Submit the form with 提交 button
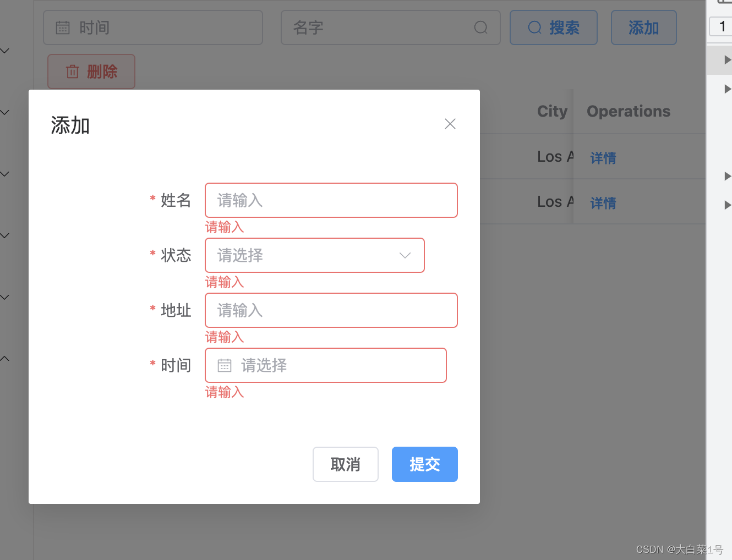The height and width of the screenshot is (560, 732). [425, 464]
